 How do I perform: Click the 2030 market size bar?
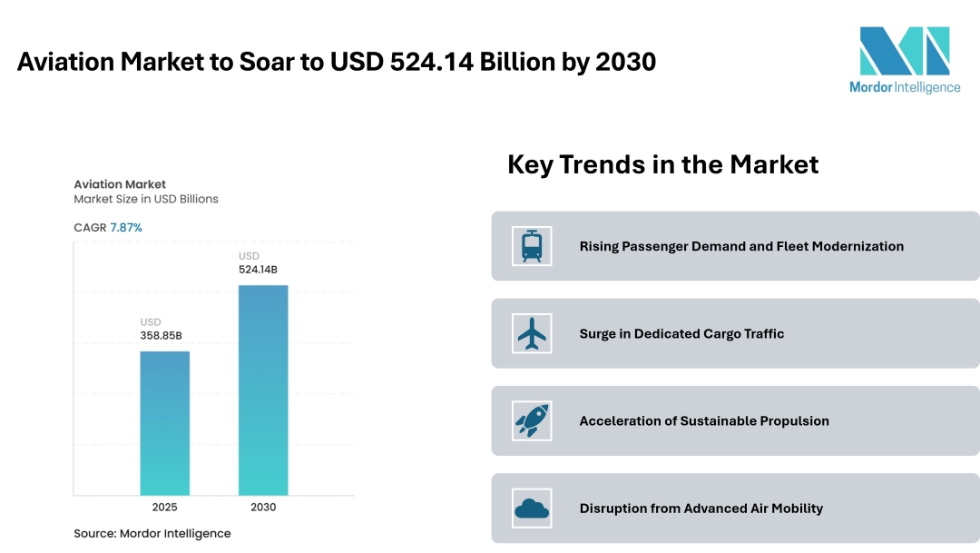(x=263, y=390)
